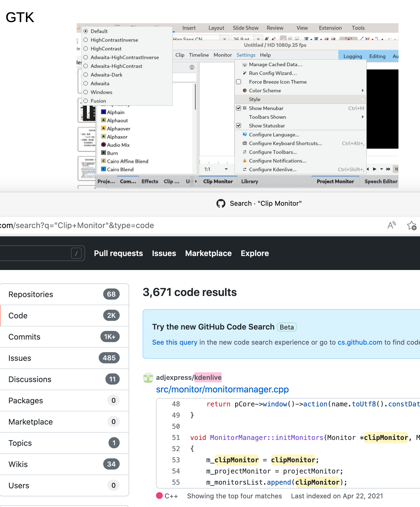420x507 pixels.
Task: Click the Audio Mix composition icon
Action: (103, 144)
